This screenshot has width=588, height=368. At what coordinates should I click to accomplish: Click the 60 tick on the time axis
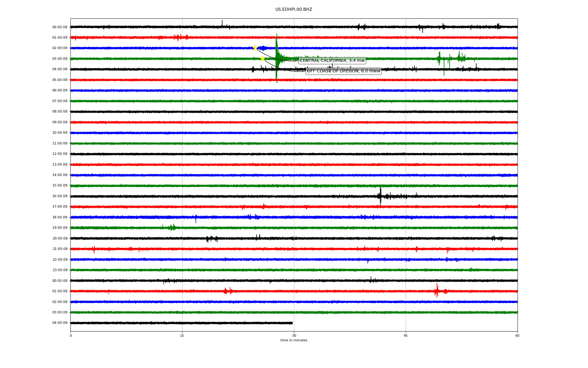pos(517,335)
